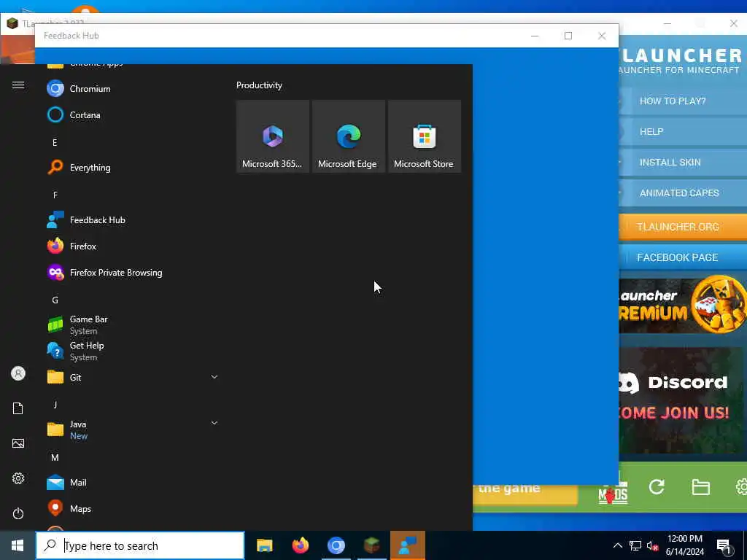Click the Windows Start button
Screen dimensions: 747x560
coord(18,545)
